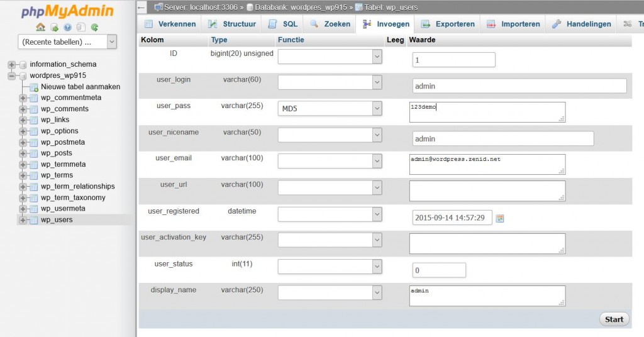Click the user_login value field
Image resolution: width=644 pixels, height=337 pixels.
[519, 86]
